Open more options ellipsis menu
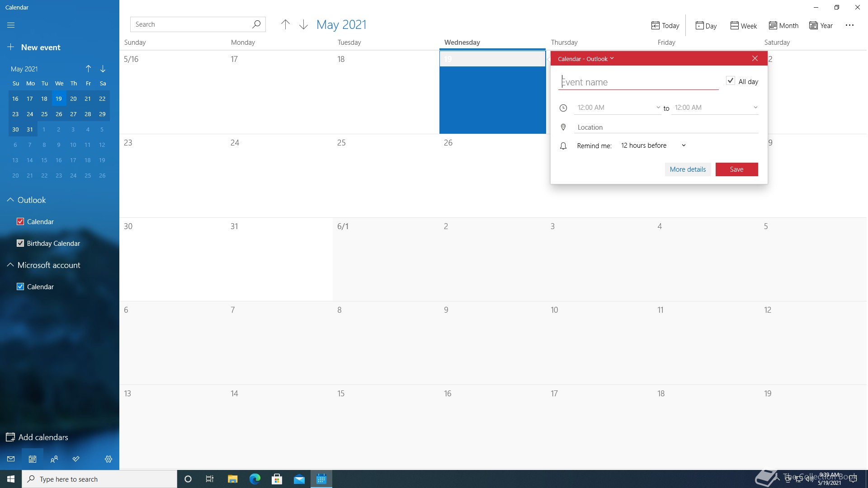 [x=849, y=25]
